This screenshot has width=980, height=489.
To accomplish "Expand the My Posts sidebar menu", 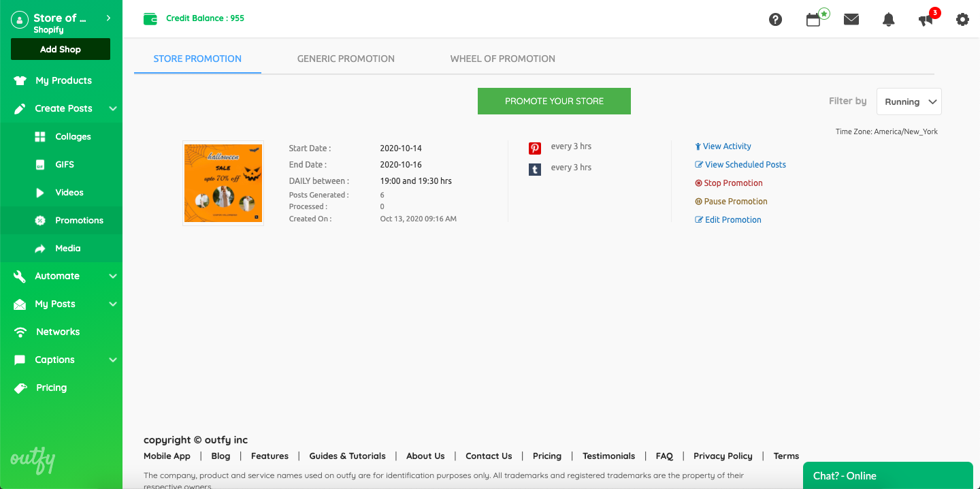I will [x=113, y=304].
